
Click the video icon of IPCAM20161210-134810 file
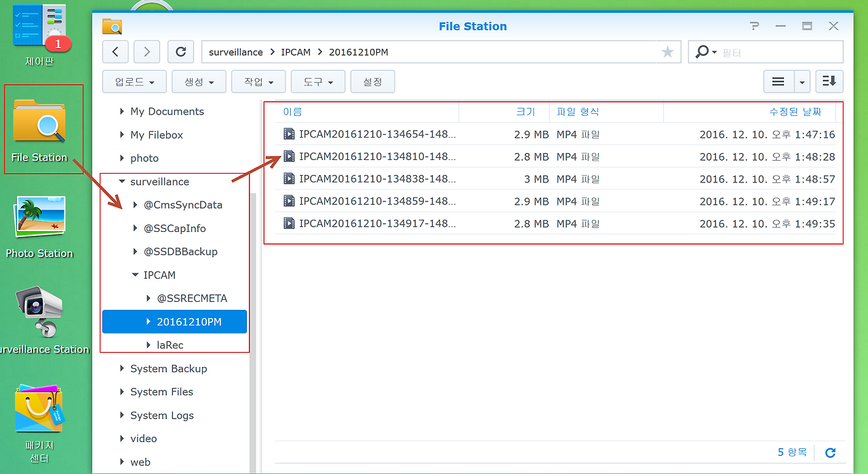click(289, 157)
